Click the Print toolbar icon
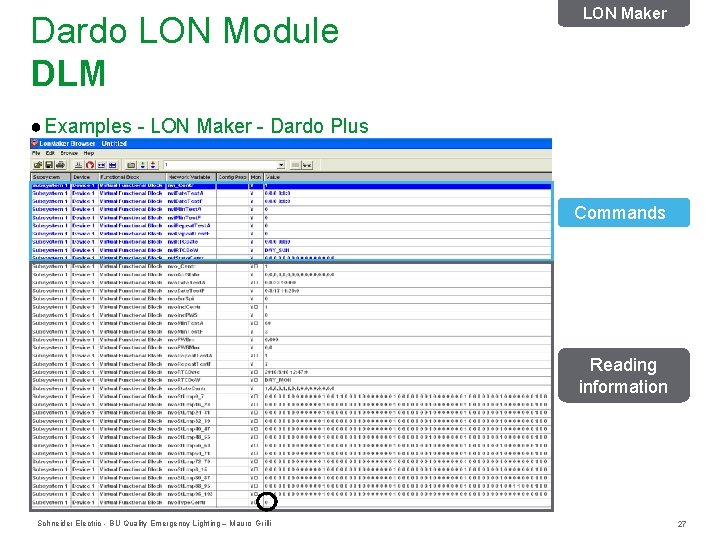Viewport: 720px width, 540px height. [x=60, y=165]
